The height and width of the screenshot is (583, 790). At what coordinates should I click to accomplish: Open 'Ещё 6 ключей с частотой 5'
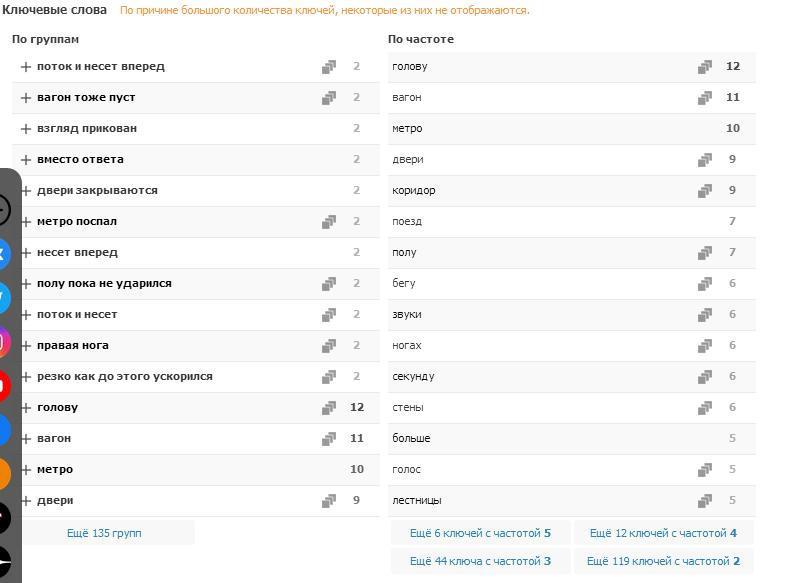(480, 533)
